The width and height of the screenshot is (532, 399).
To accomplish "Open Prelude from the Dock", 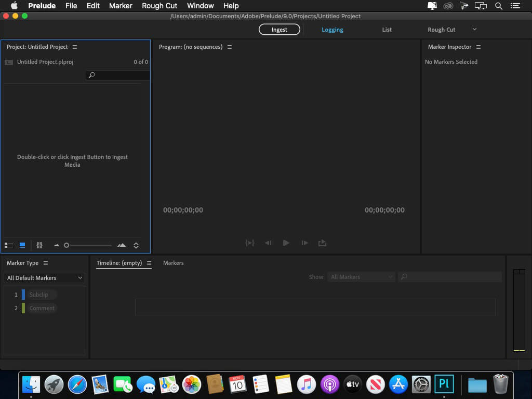I will 444,384.
